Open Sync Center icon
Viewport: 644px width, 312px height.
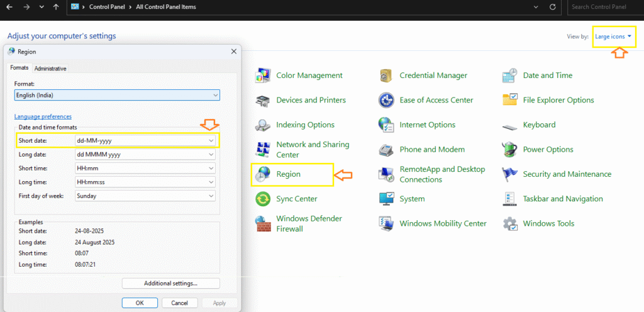click(262, 199)
